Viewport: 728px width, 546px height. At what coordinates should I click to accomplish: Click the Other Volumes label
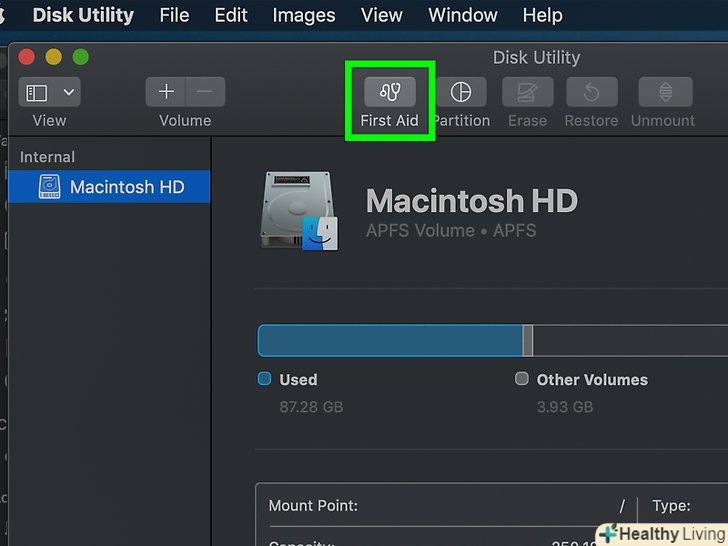click(x=592, y=379)
